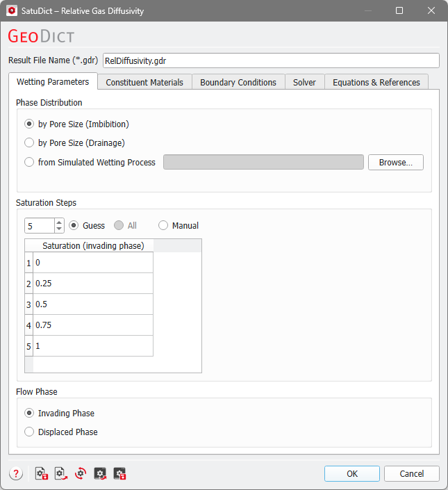Screen dimensions: 448x490
Task: Select row header 1 in saturation table
Action: [28, 263]
